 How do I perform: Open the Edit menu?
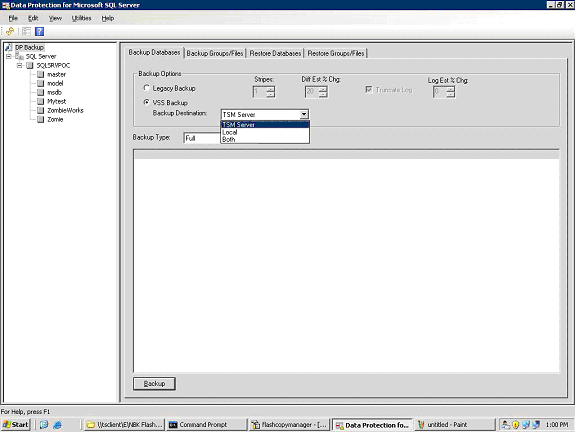(x=33, y=18)
